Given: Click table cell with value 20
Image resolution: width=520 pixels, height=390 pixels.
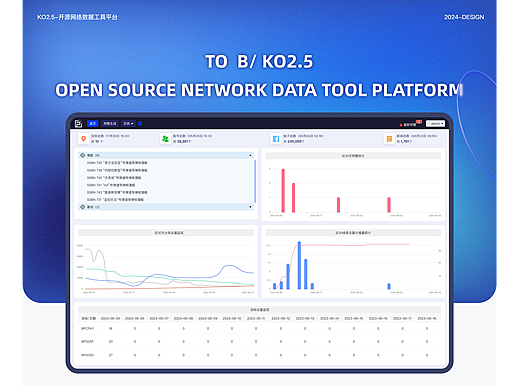Looking at the screenshot, I should coord(111,342).
